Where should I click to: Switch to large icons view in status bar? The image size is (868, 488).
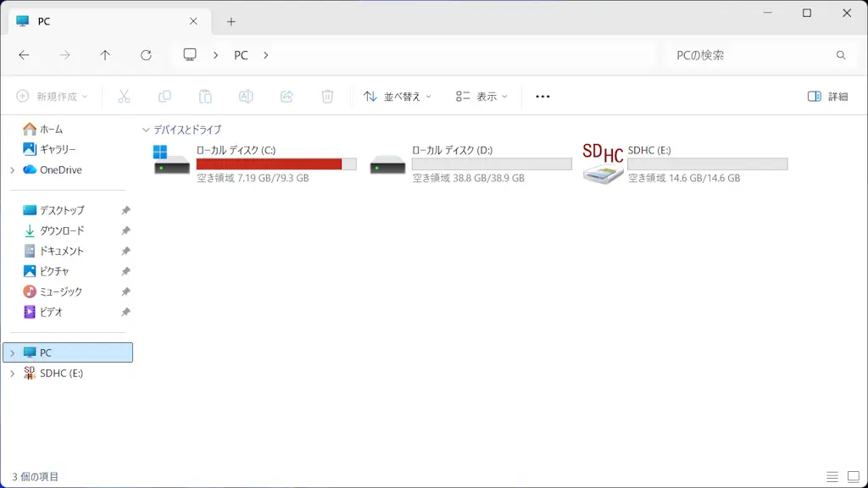(853, 477)
